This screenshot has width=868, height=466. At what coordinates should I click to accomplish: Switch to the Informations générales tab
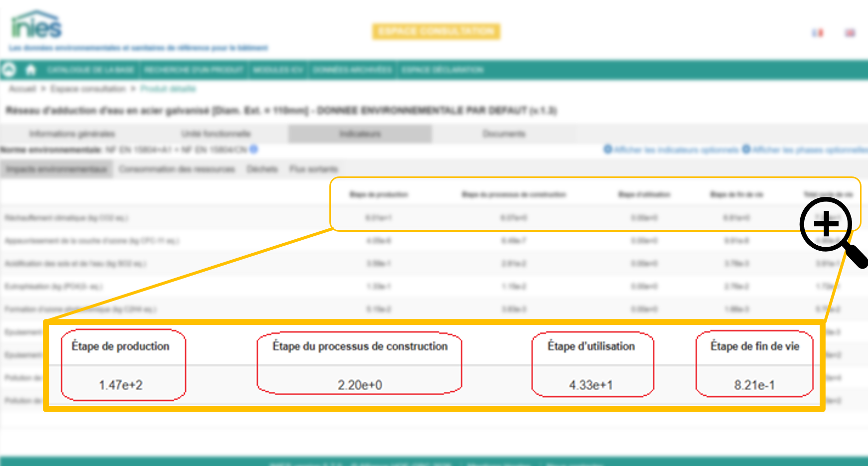point(72,134)
